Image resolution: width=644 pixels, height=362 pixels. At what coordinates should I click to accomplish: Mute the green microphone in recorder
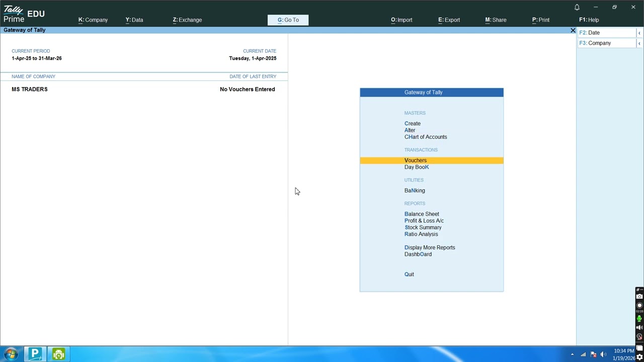click(x=639, y=318)
